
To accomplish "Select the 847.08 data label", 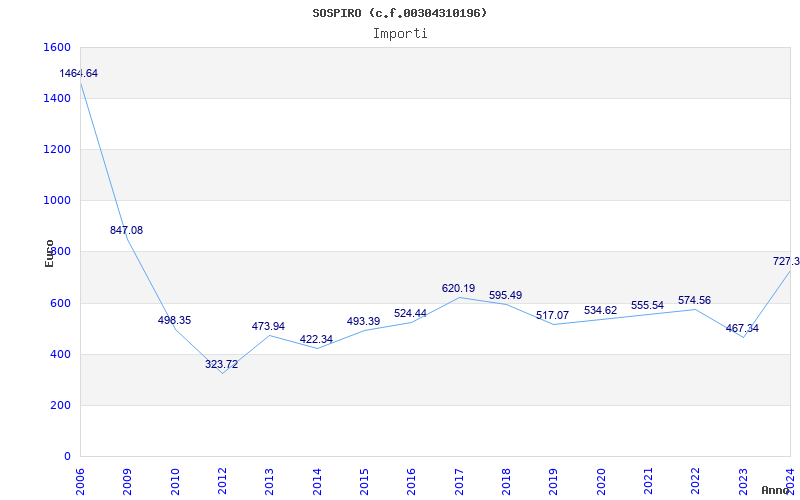I will pos(127,230).
